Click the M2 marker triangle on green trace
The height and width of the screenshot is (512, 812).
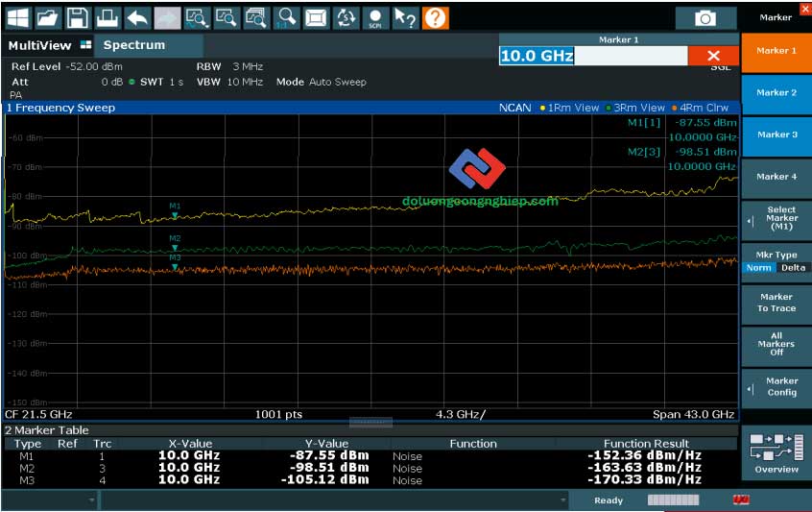tap(175, 248)
